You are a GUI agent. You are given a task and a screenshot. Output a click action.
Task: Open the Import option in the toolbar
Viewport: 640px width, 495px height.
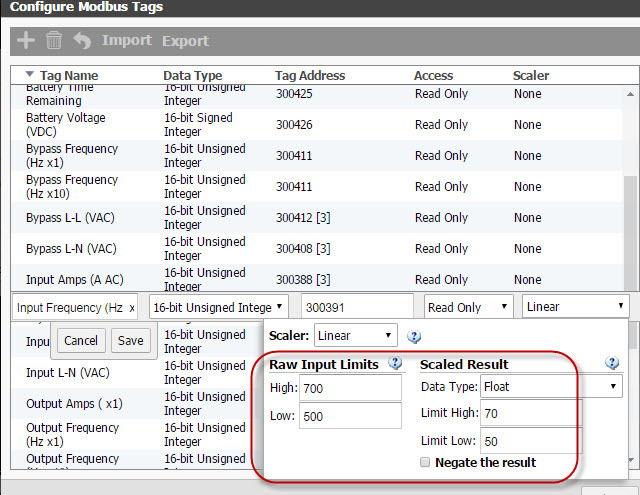[x=127, y=40]
